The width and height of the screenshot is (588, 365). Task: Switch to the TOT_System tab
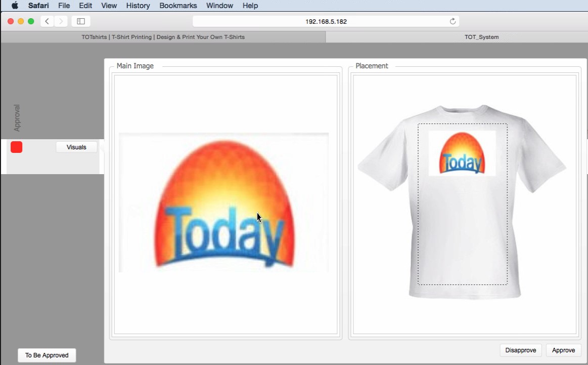(481, 37)
